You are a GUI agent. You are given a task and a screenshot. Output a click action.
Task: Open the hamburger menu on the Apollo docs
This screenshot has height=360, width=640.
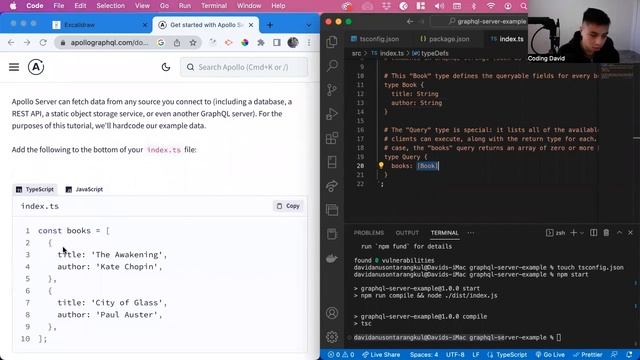click(x=14, y=67)
